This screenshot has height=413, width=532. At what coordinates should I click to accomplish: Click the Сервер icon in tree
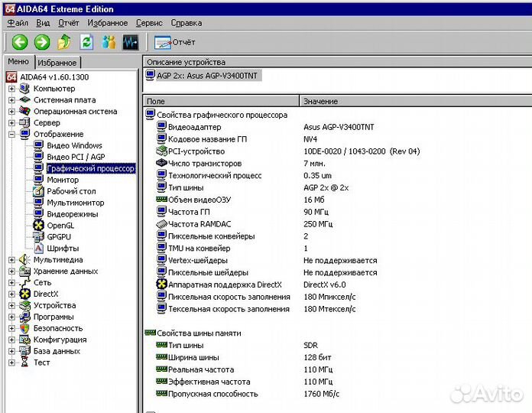tap(24, 123)
